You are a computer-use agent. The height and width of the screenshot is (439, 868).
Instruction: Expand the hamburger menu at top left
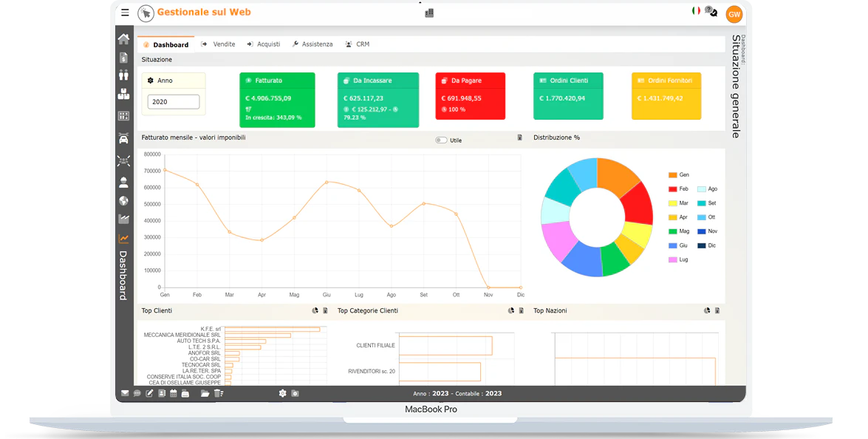pyautogui.click(x=125, y=12)
